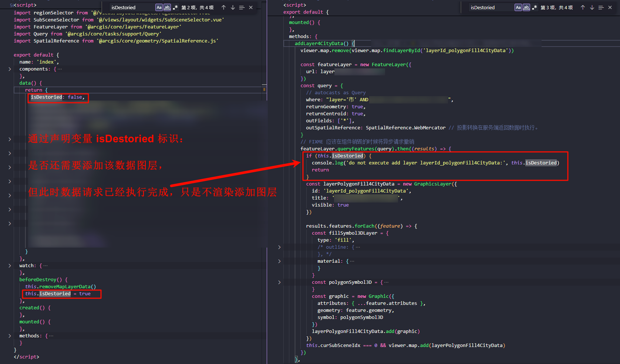This screenshot has height=364, width=620.
Task: Click 'const featureLayer = new FeatureLayer({'
Action: click(x=356, y=65)
